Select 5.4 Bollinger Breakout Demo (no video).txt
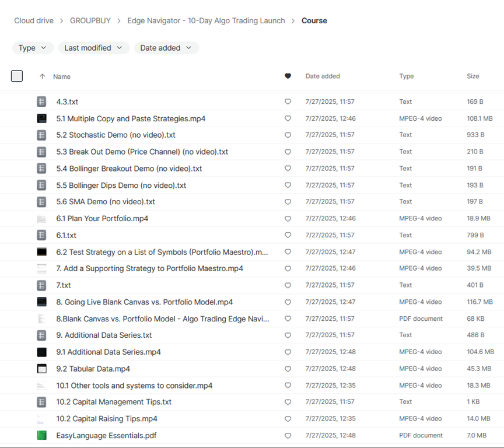The width and height of the screenshot is (504, 448). click(129, 169)
